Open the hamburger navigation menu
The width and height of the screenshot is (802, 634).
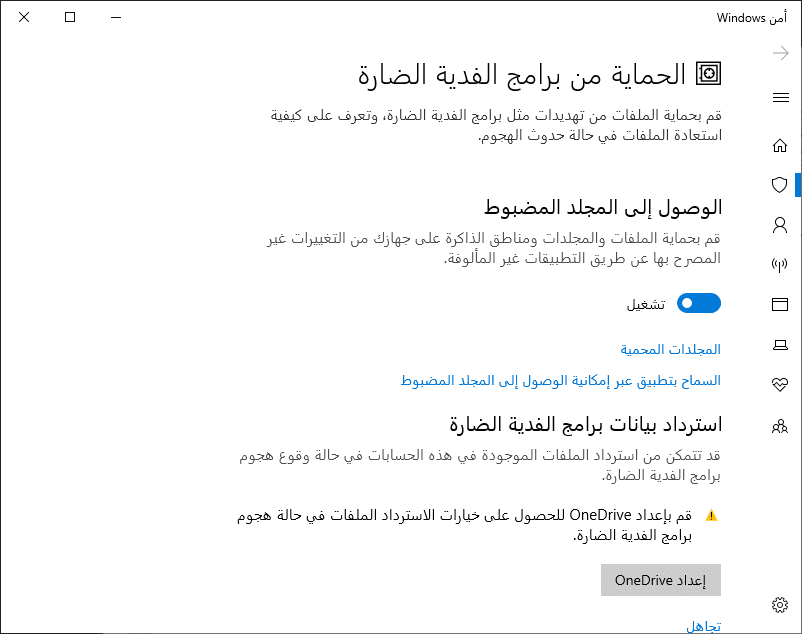(x=781, y=97)
